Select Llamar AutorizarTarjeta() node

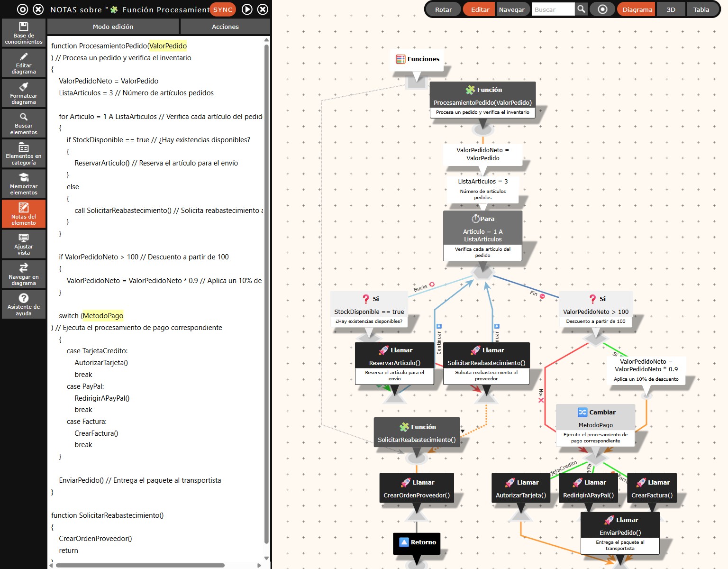point(520,488)
